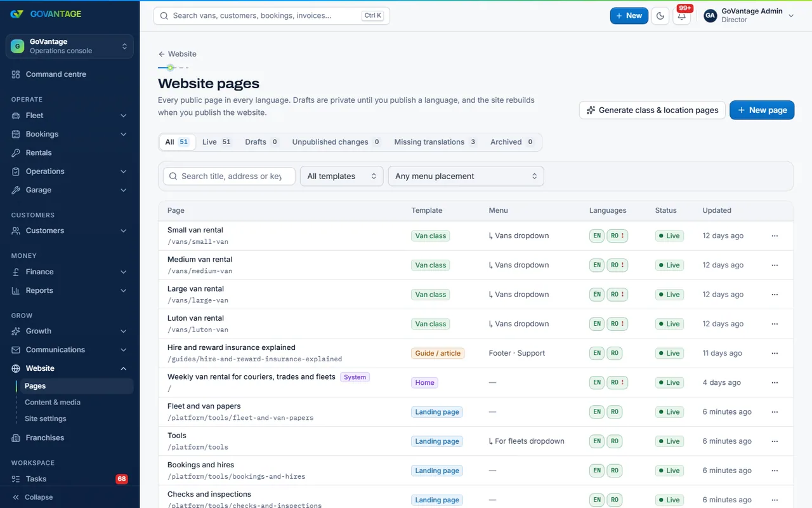The image size is (812, 508).
Task: Switch to the Unpublished changes tab
Action: [x=336, y=142]
